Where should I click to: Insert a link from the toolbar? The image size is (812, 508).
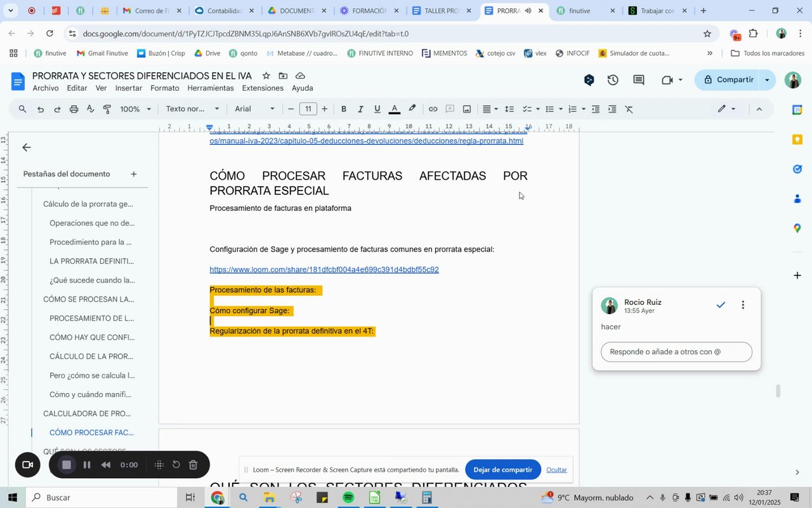(x=433, y=109)
